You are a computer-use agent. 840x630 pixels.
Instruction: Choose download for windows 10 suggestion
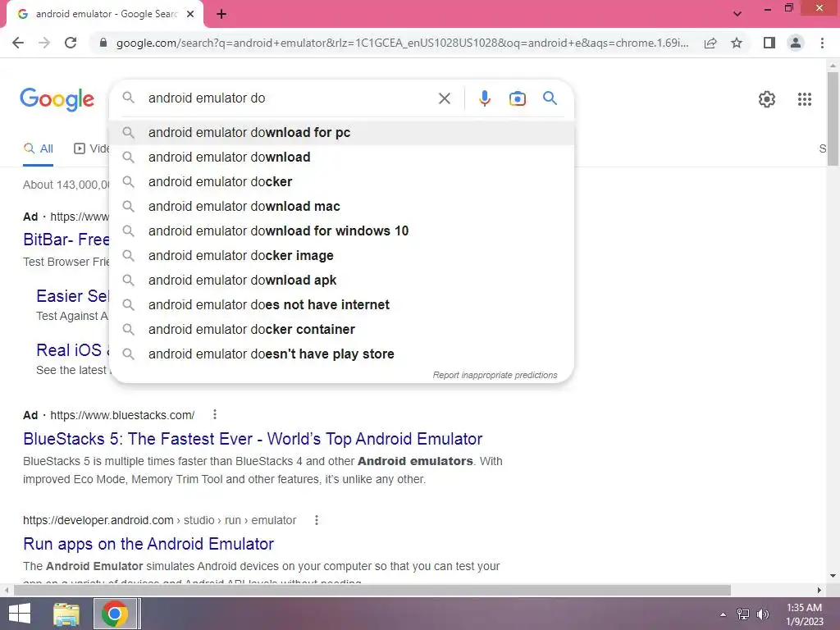click(x=342, y=231)
